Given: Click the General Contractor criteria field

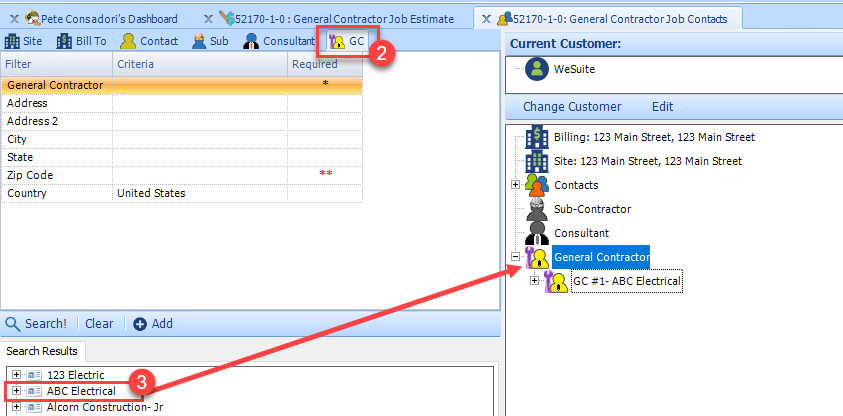Looking at the screenshot, I should point(200,85).
